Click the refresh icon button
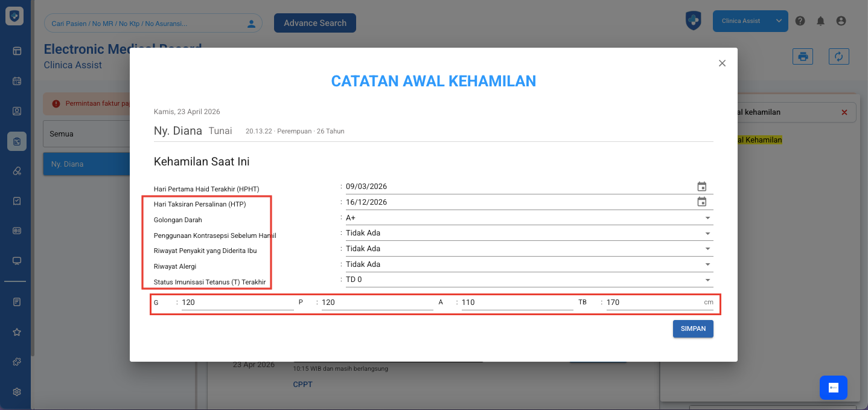The image size is (868, 410). coord(838,57)
